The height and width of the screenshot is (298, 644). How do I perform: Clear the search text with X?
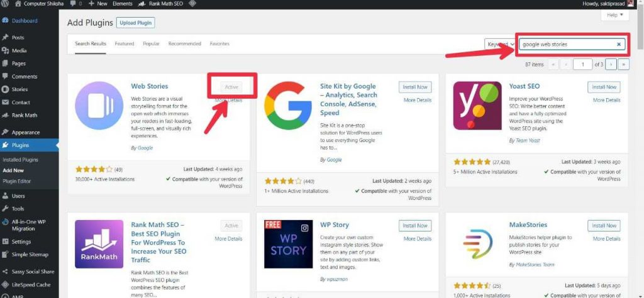coord(619,45)
